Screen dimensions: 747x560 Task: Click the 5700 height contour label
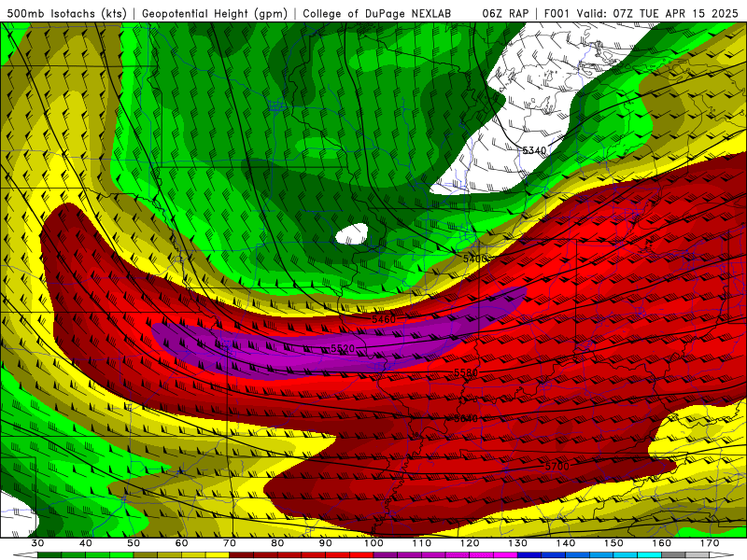click(557, 466)
